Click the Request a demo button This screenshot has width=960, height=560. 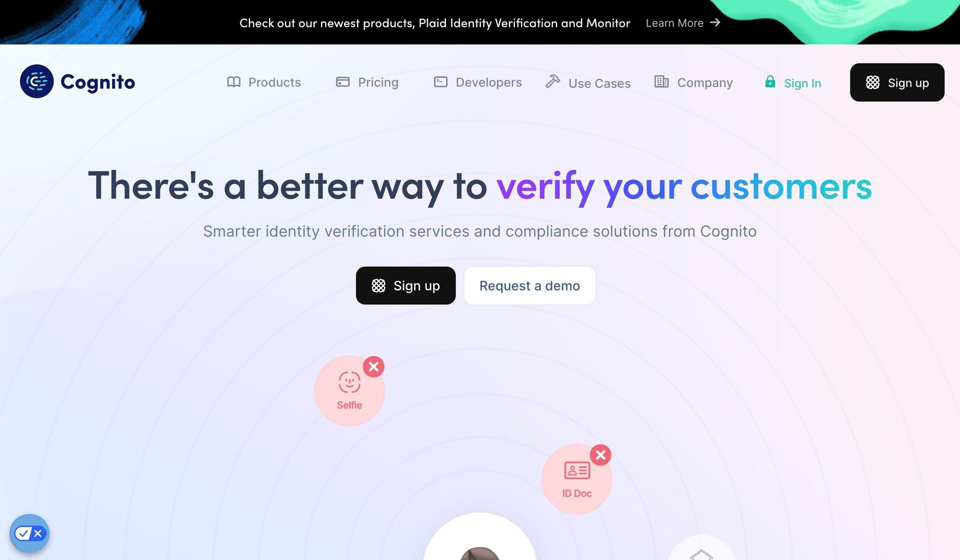529,285
